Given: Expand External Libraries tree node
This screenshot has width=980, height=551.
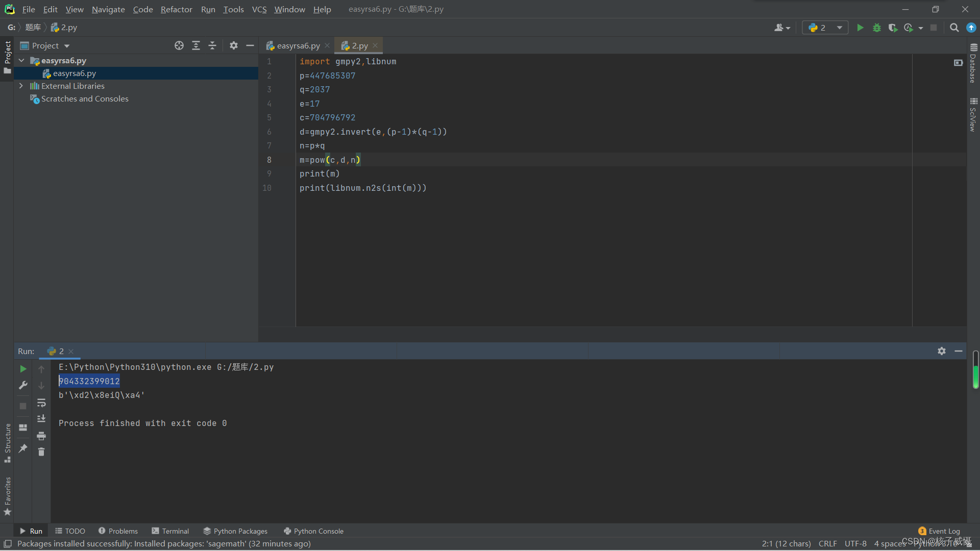Looking at the screenshot, I should 21,86.
